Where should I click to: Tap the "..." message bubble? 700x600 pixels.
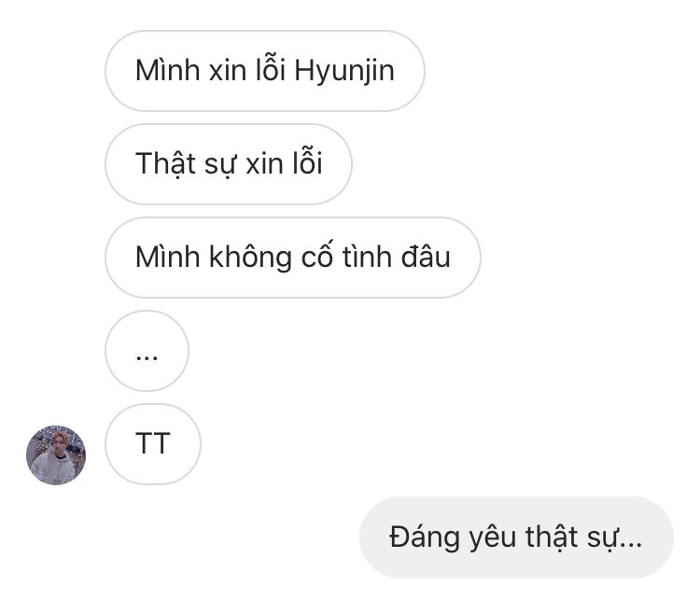click(x=147, y=351)
